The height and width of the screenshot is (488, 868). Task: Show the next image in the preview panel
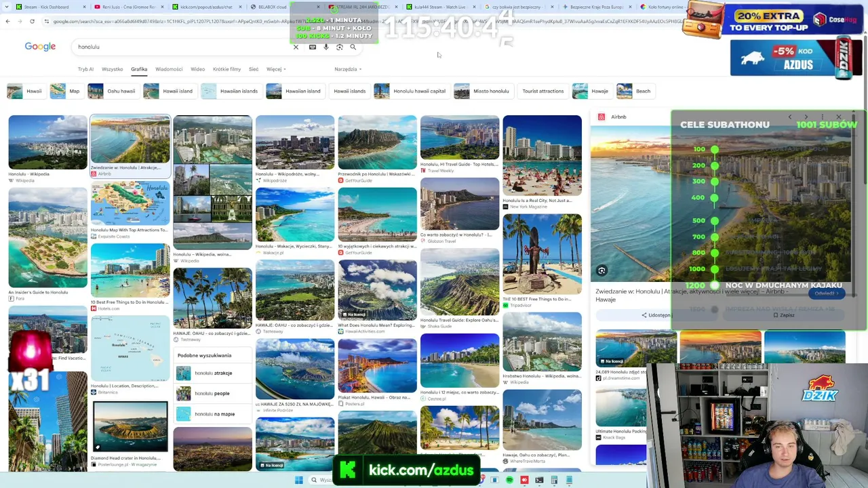click(806, 117)
